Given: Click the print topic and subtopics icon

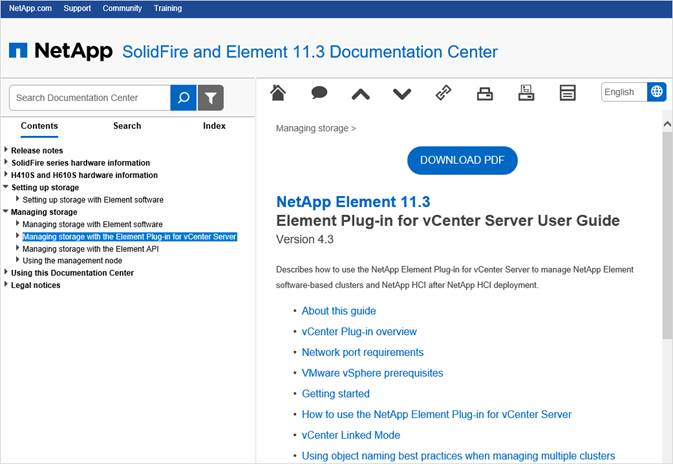Looking at the screenshot, I should [x=526, y=92].
